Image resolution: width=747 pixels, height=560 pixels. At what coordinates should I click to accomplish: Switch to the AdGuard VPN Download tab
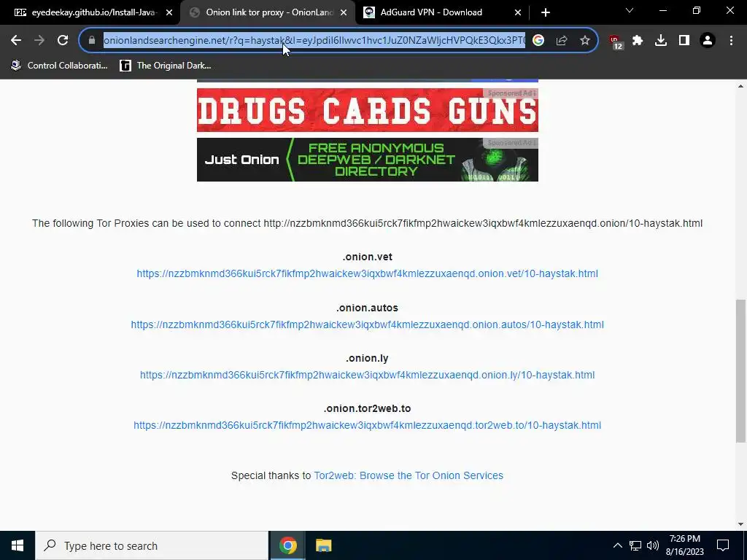click(x=438, y=12)
